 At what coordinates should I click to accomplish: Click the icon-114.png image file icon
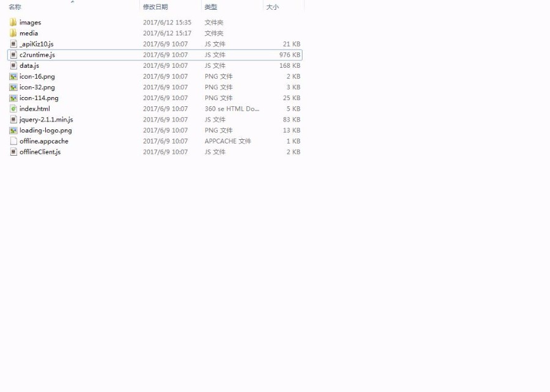coord(13,98)
